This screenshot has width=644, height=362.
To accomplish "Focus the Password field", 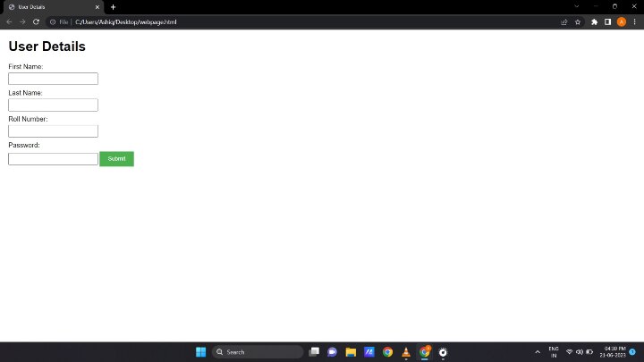I will [53, 159].
